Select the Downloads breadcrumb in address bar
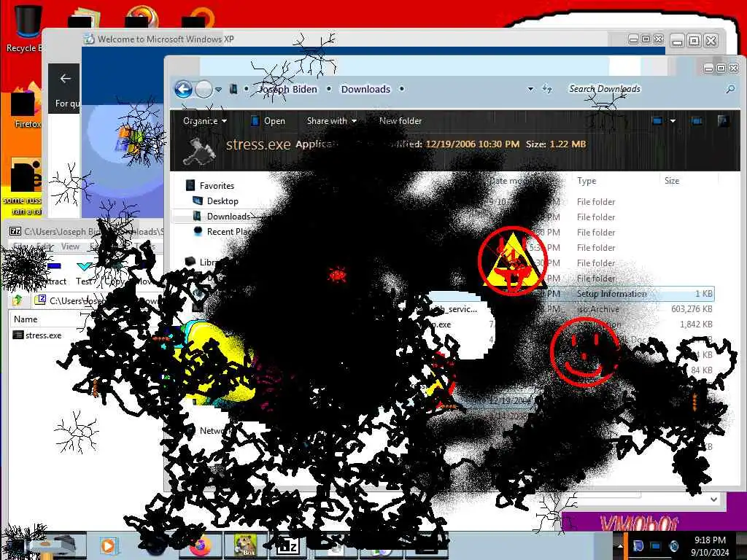Screen dimensions: 747x560 pyautogui.click(x=365, y=89)
